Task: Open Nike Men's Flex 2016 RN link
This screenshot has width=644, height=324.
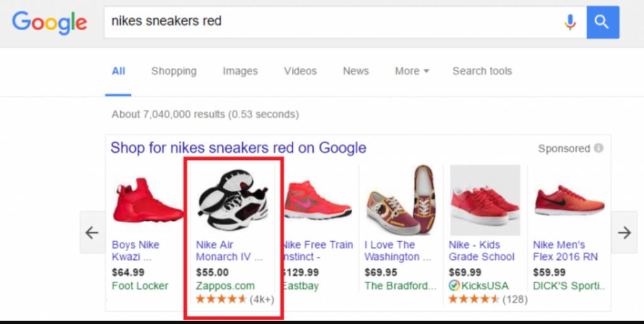Action: [x=565, y=250]
